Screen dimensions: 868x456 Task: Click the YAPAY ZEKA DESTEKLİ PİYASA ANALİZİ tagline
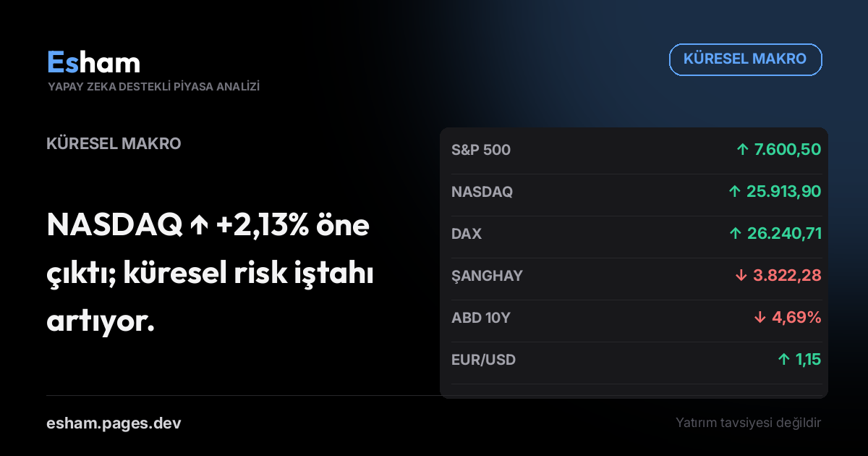coord(153,87)
